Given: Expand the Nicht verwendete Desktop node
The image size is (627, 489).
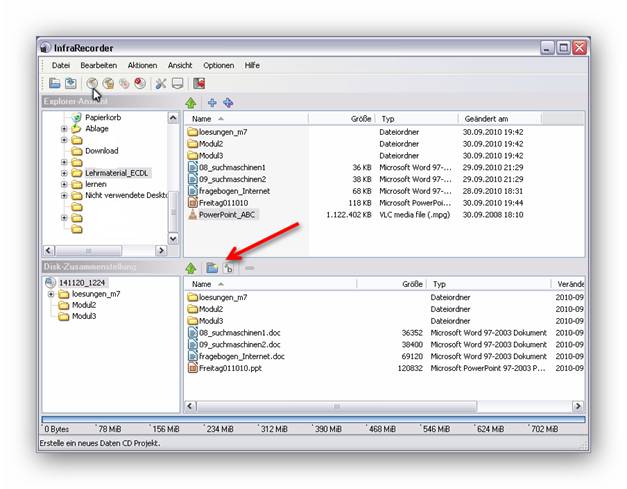Looking at the screenshot, I should (x=64, y=196).
